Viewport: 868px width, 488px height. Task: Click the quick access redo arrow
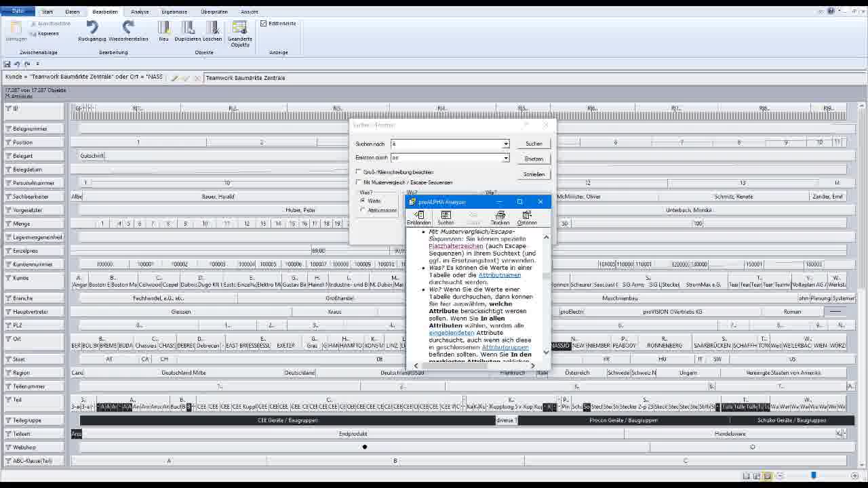click(27, 64)
